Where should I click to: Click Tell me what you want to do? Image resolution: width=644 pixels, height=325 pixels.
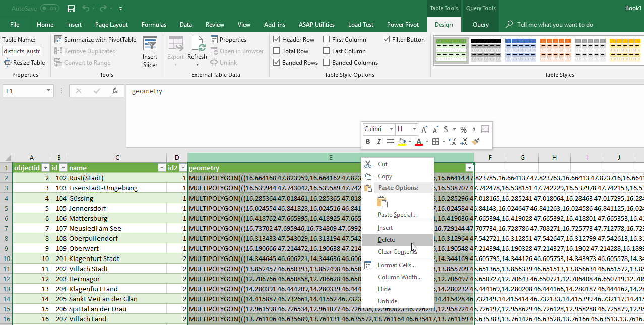click(x=549, y=25)
